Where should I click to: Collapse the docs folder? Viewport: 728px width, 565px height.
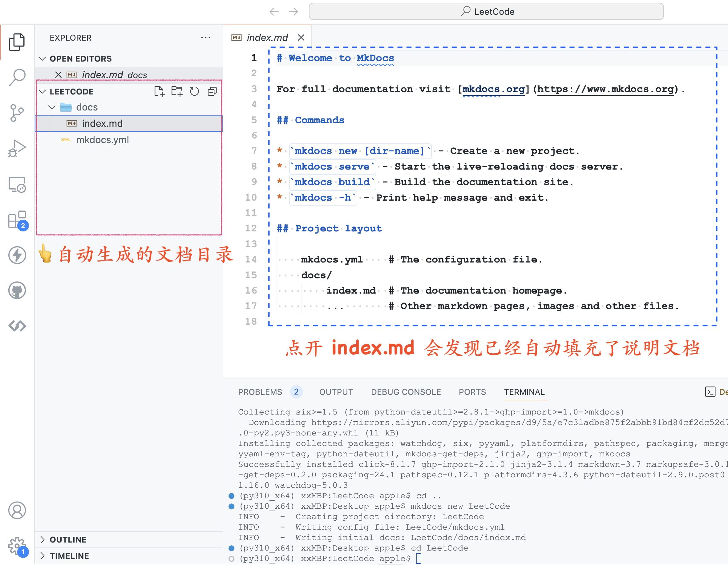click(x=52, y=107)
